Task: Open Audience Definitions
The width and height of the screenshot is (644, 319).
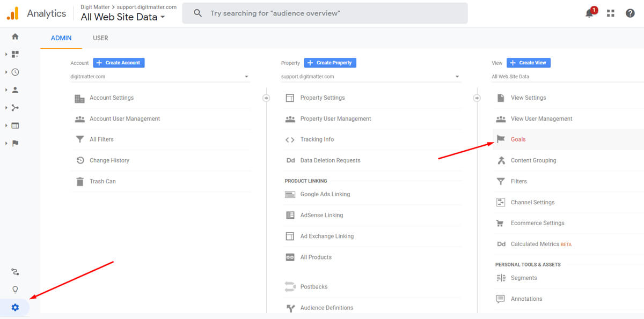Action: point(326,307)
